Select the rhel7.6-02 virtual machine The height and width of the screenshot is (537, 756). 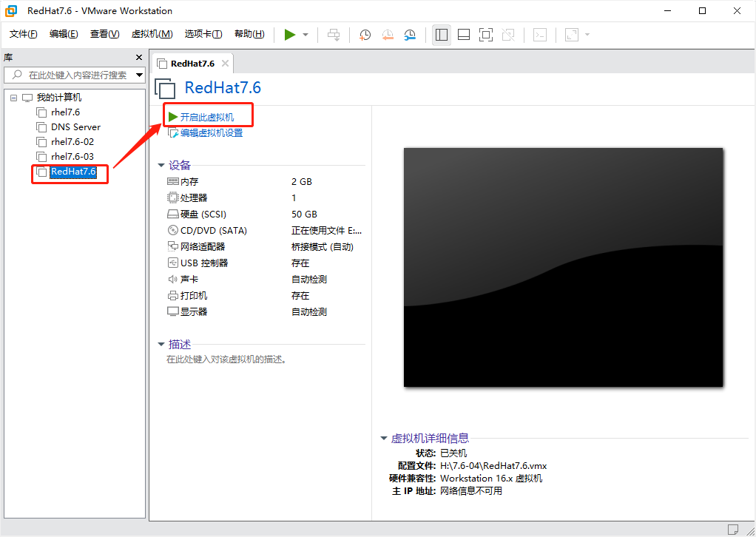pos(72,142)
